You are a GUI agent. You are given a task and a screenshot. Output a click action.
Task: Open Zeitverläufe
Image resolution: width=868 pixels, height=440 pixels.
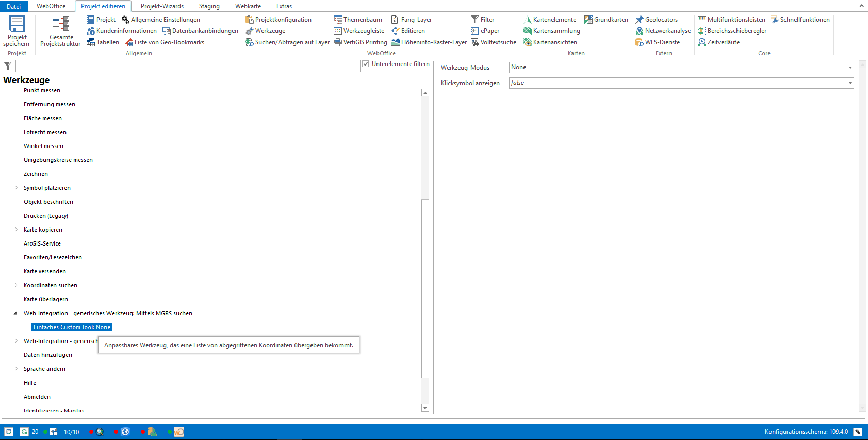pos(719,42)
